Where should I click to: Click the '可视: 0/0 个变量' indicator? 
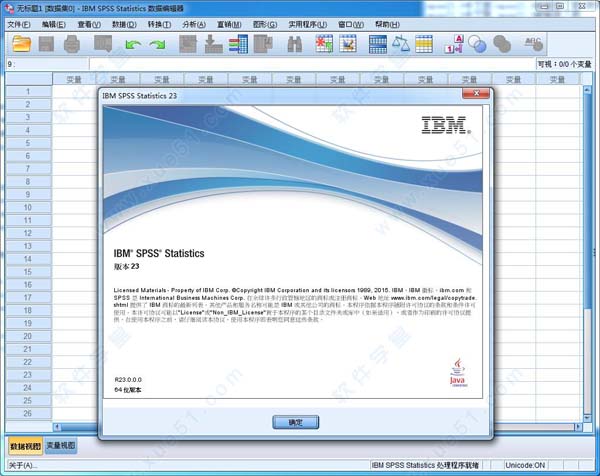(564, 64)
